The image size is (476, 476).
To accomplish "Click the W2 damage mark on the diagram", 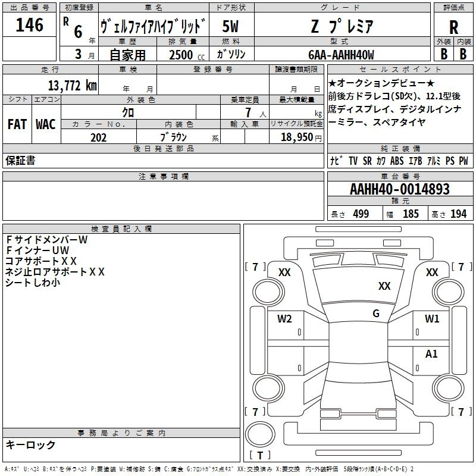I will point(284,318).
